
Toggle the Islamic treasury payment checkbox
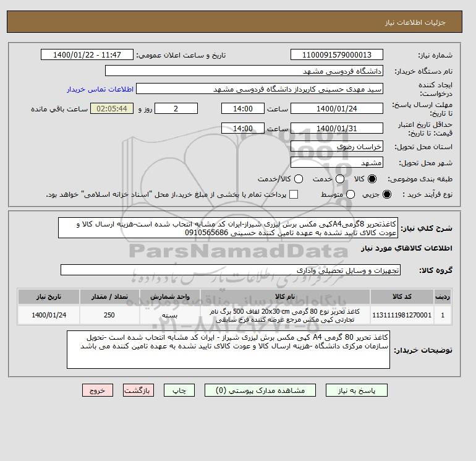click(x=294, y=194)
